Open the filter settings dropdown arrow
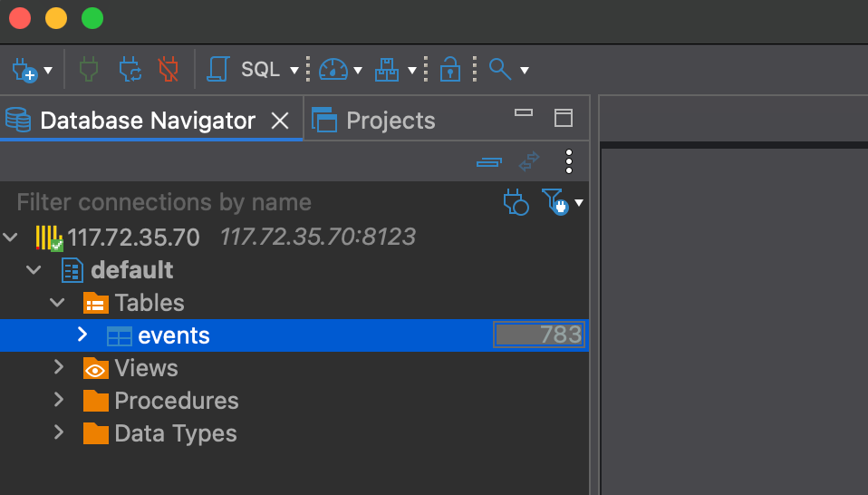This screenshot has height=495, width=868. click(579, 203)
